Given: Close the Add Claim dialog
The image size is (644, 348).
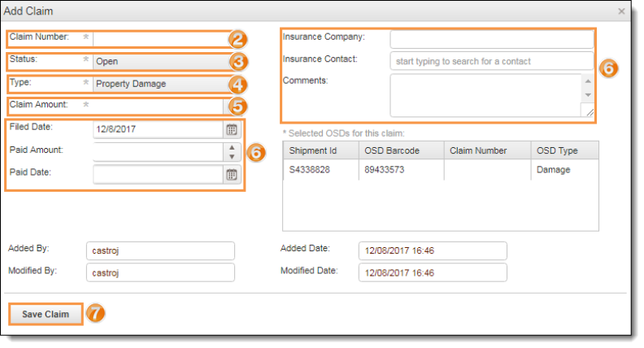Looking at the screenshot, I should pyautogui.click(x=621, y=11).
